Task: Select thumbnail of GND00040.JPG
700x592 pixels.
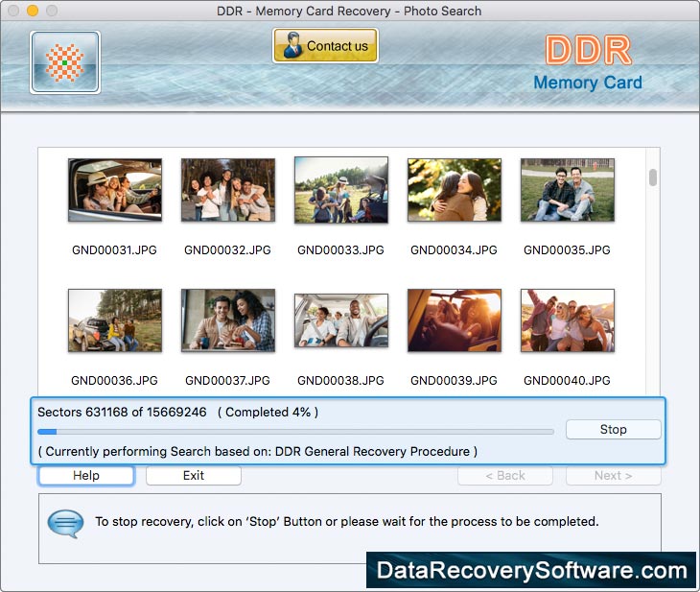Action: click(x=568, y=320)
